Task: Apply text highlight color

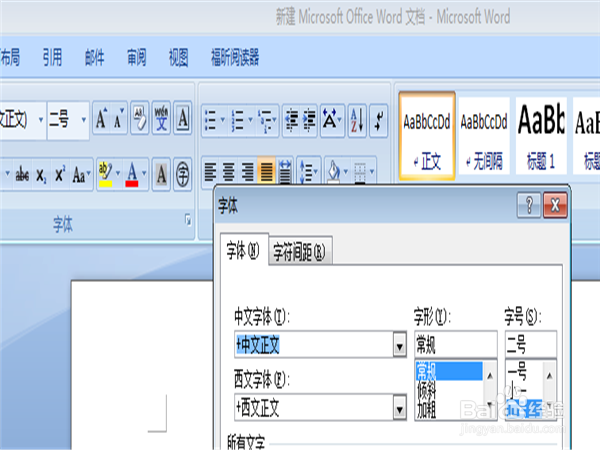Action: point(105,174)
